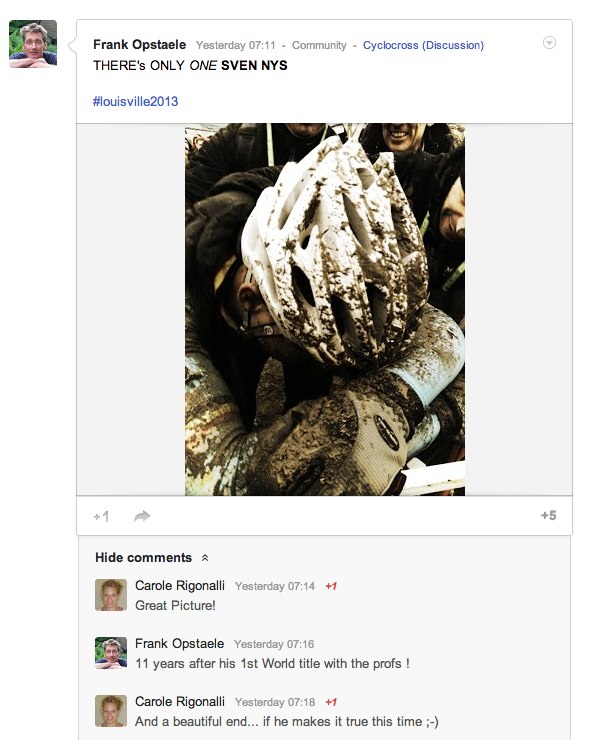Open Frank Opstaele's large profile picture

tap(33, 44)
